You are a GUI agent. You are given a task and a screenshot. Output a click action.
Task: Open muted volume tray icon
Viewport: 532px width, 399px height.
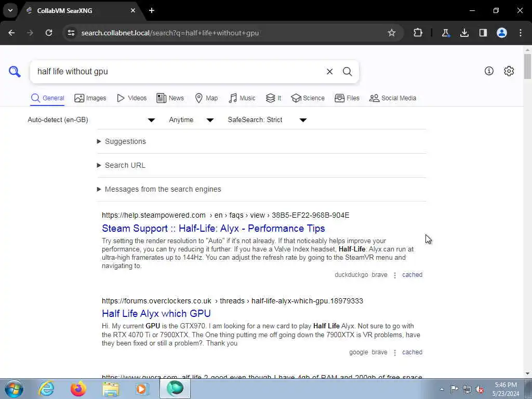480,390
